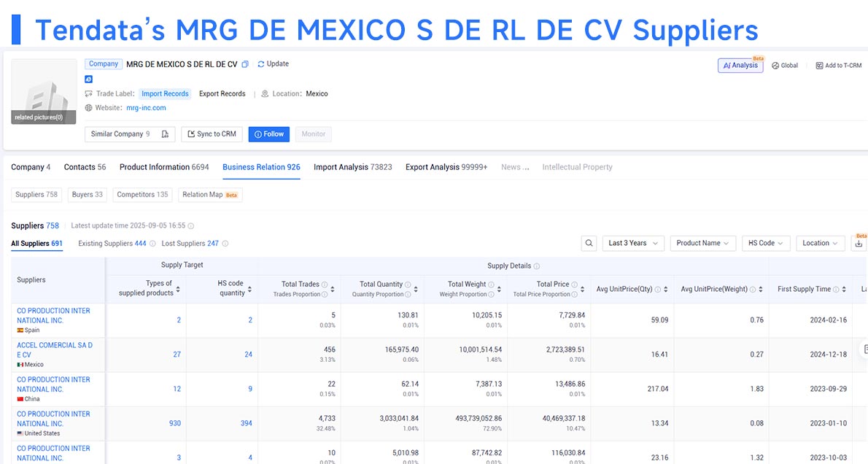Open the Export Analysis tab
The width and height of the screenshot is (868, 464).
[446, 167]
